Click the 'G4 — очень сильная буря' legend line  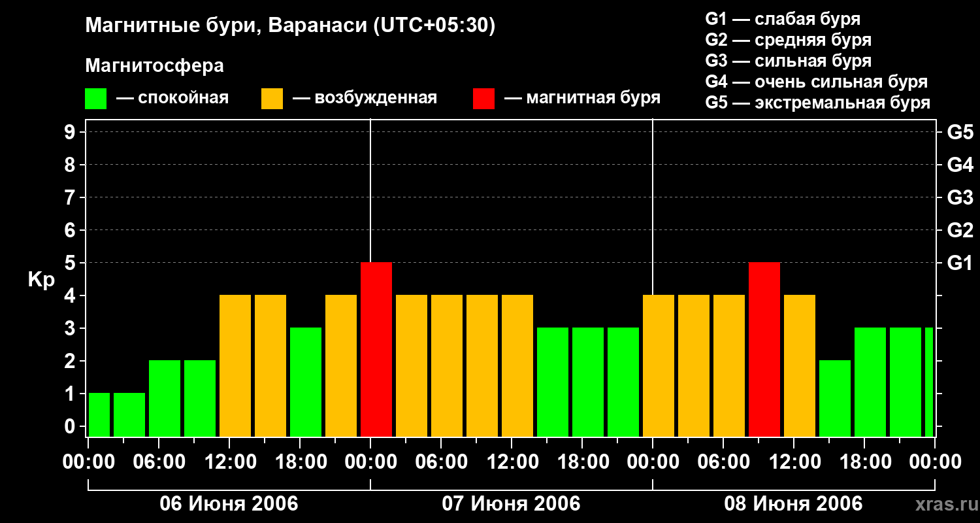click(x=816, y=82)
